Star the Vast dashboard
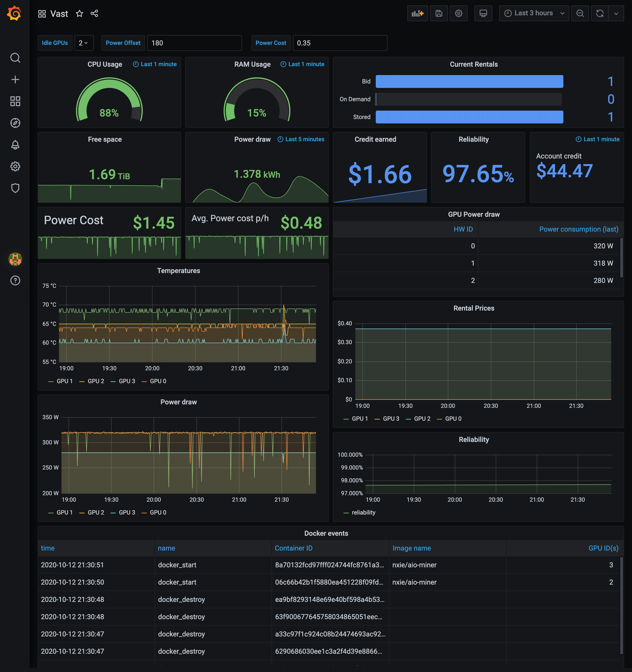 point(79,14)
